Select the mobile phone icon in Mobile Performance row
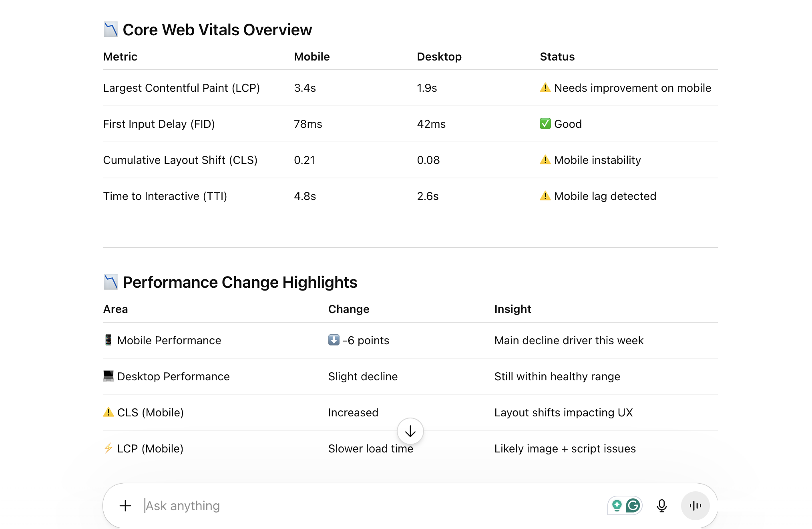Viewport: 812px width, 529px height. [x=107, y=340]
